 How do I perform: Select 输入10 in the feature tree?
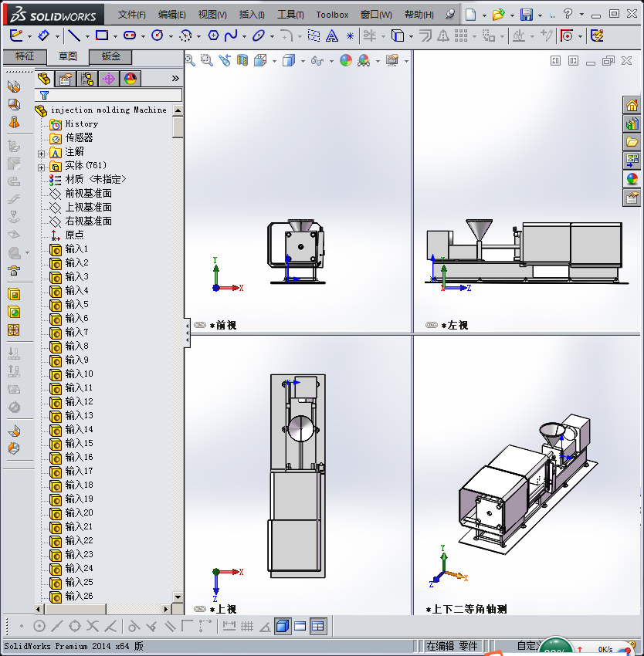coord(79,374)
